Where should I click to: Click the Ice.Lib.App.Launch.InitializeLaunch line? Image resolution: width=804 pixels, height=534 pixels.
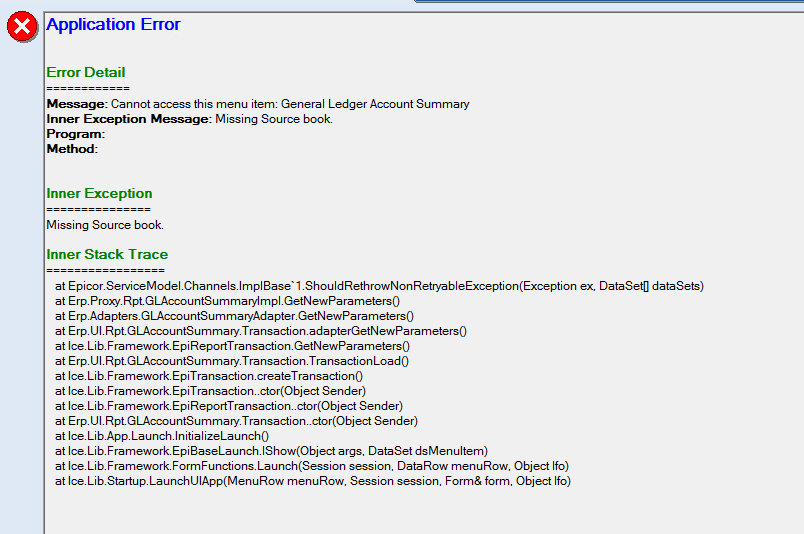(162, 436)
